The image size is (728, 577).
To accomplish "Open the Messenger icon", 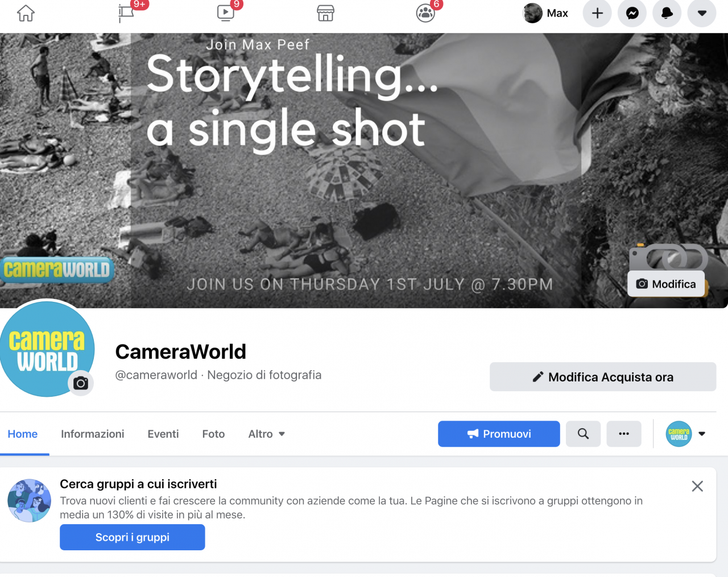I will [632, 13].
